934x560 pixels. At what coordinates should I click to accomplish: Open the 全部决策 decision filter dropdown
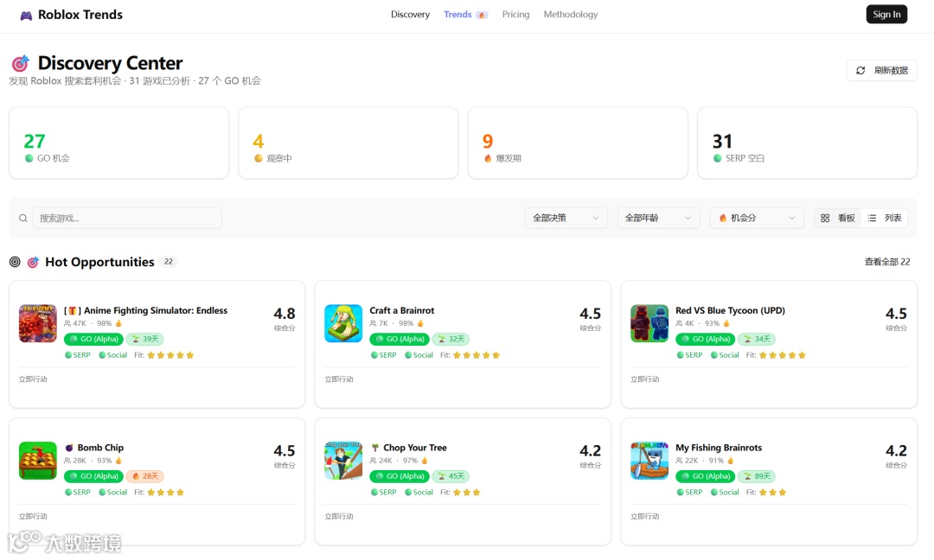click(566, 219)
